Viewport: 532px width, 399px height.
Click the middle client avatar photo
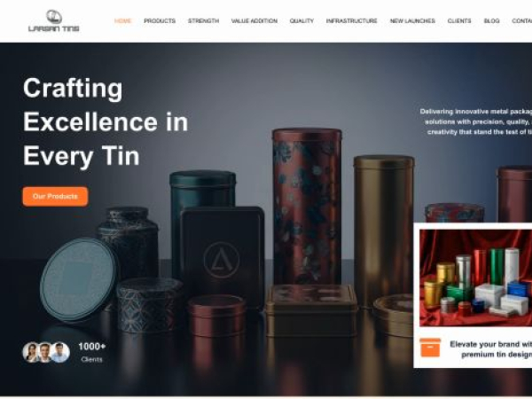[x=45, y=352]
